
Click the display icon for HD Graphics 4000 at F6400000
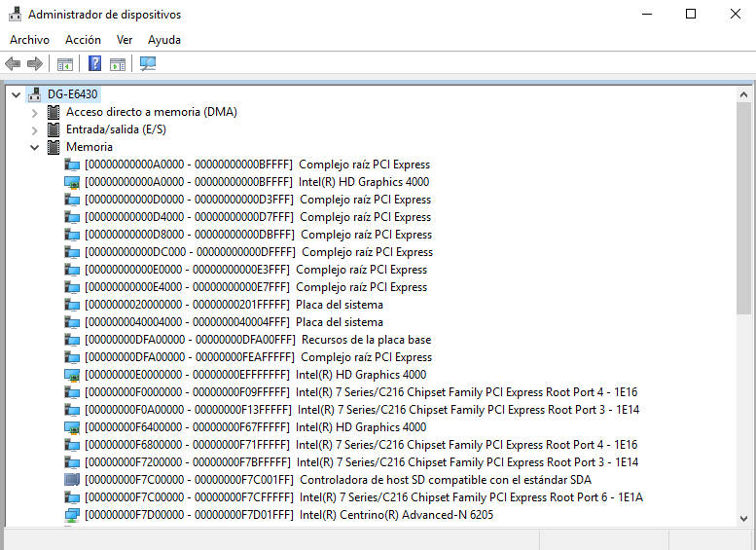[x=72, y=427]
